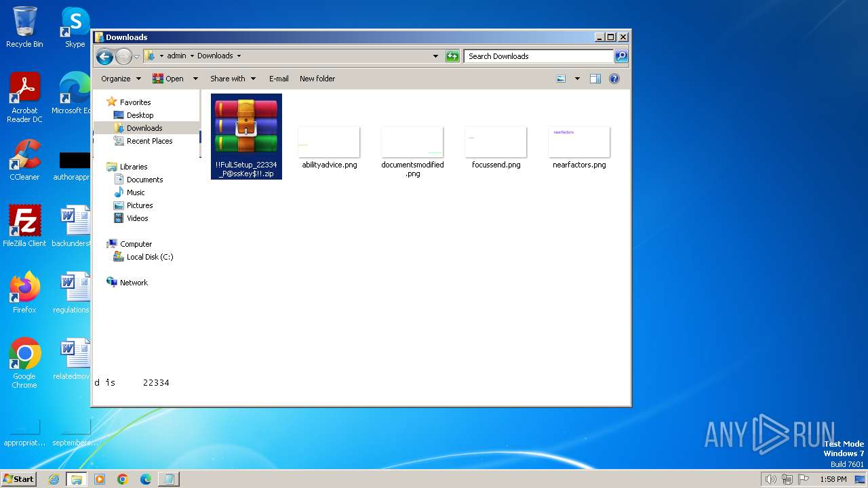Click the Back navigation arrow
The height and width of the screenshot is (488, 868).
104,56
